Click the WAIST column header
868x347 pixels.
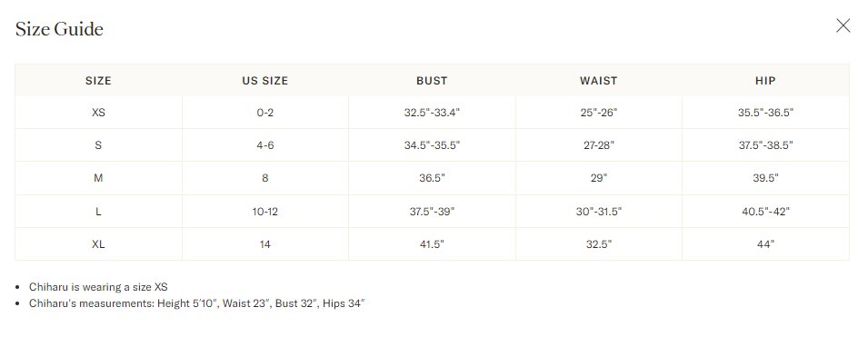point(598,81)
